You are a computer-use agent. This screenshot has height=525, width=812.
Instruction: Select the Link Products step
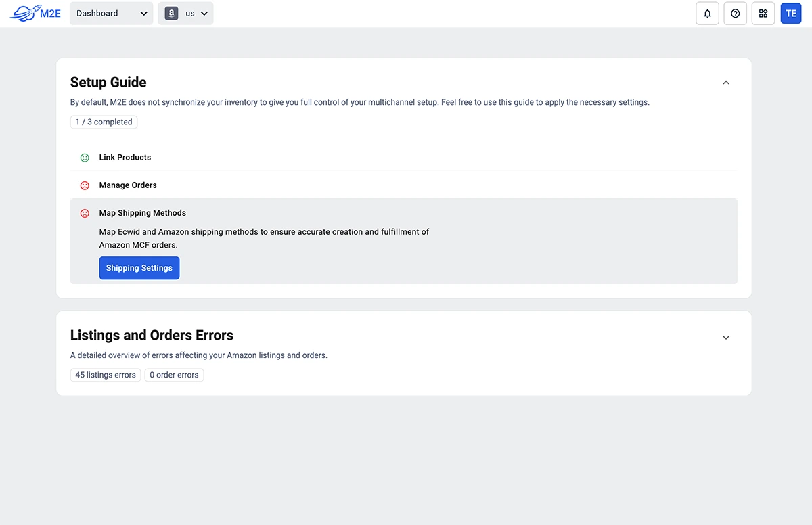(x=125, y=158)
